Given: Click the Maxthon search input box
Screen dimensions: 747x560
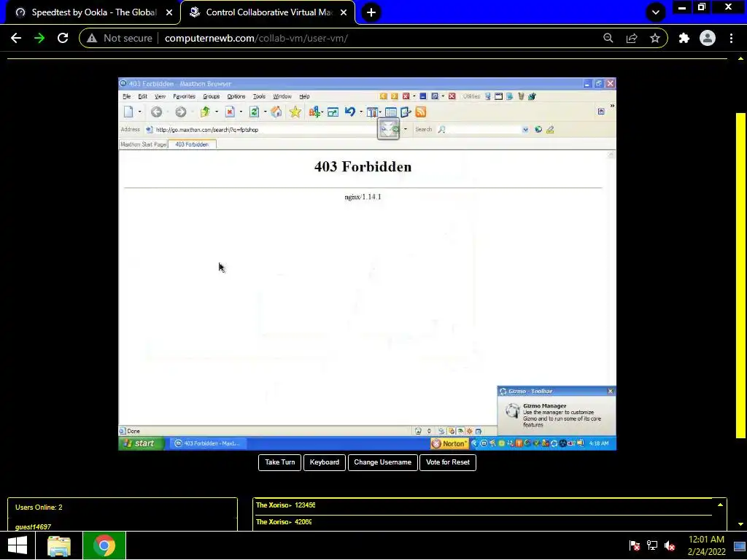Looking at the screenshot, I should 484,130.
